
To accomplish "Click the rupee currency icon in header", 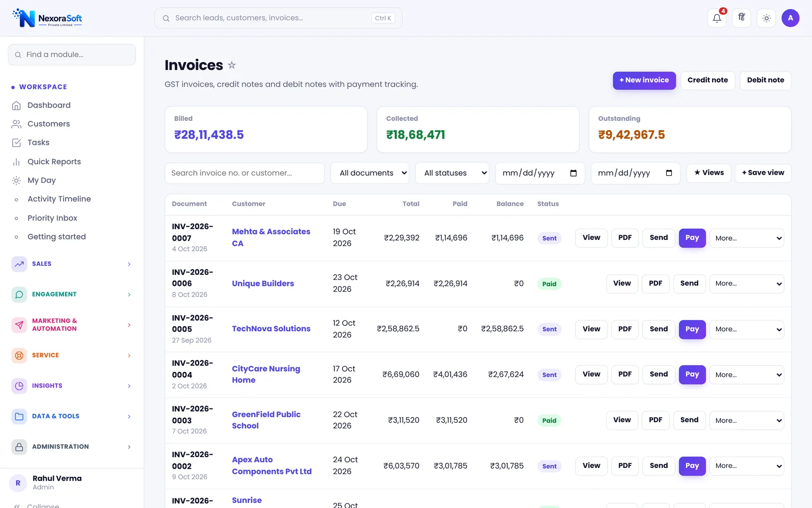I will [x=741, y=18].
